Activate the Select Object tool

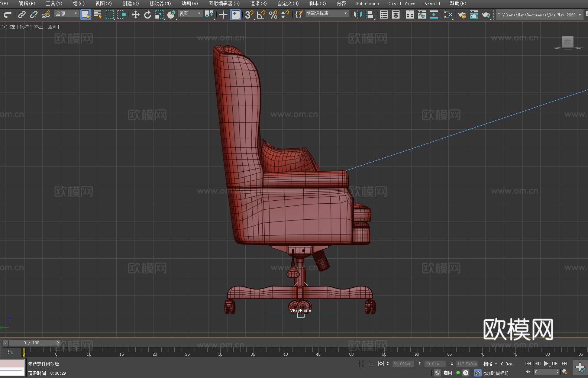pos(86,14)
